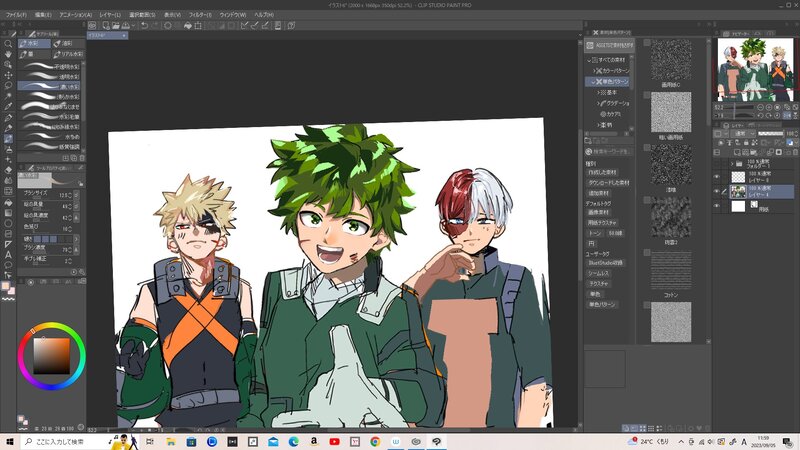800x450 pixels.
Task: Select the Zoom magnifier tool
Action: [8, 44]
